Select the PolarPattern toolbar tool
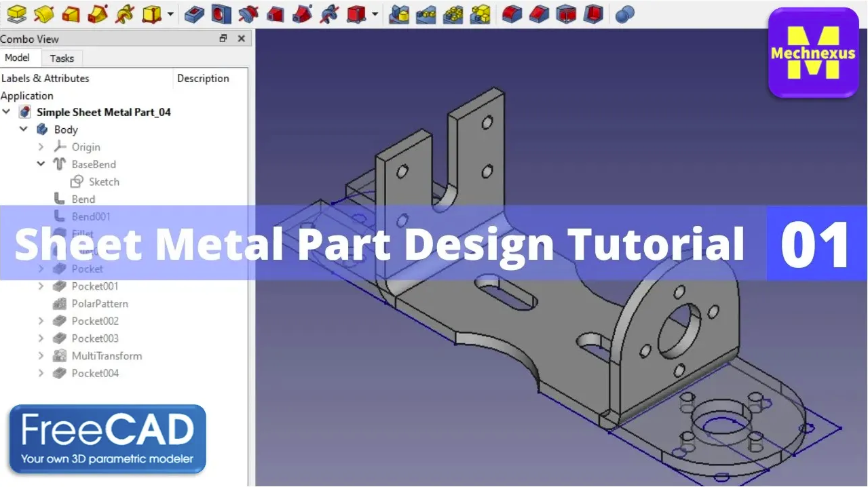The height and width of the screenshot is (487, 868). (453, 14)
